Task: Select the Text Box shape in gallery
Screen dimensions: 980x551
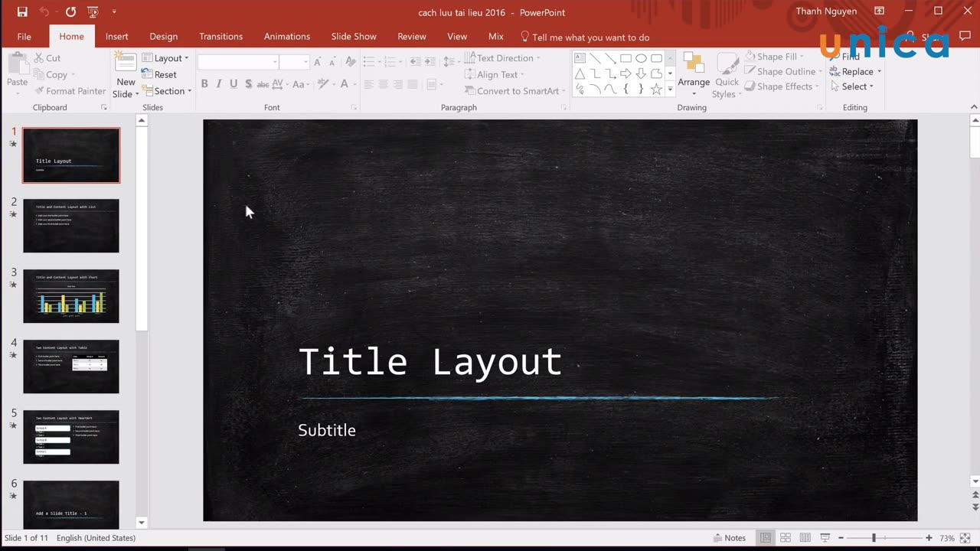Action: [x=580, y=58]
